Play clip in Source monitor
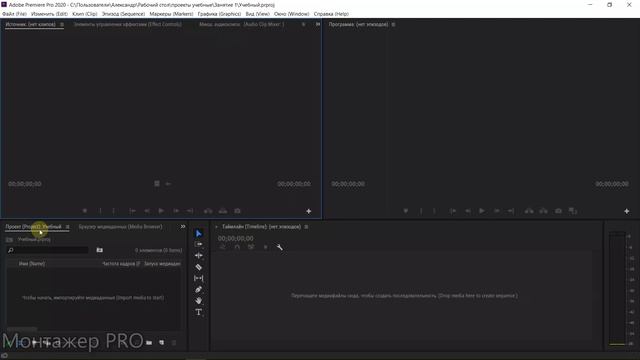This screenshot has width=640, height=360. 161,211
